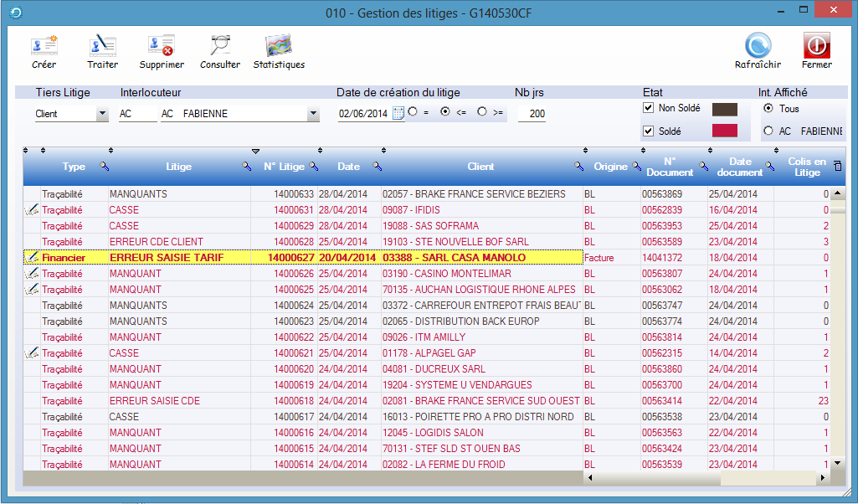The width and height of the screenshot is (858, 504).
Task: Expand the Tiers Litige Client dropdown
Action: (102, 114)
